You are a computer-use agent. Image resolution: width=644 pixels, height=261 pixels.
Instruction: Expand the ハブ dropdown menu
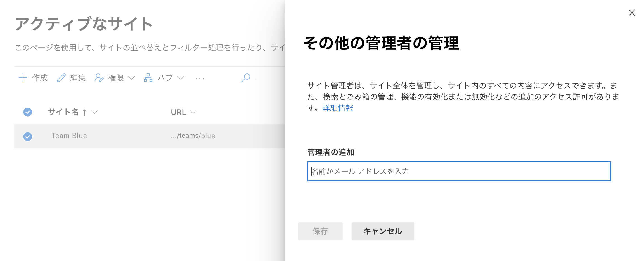coord(181,78)
